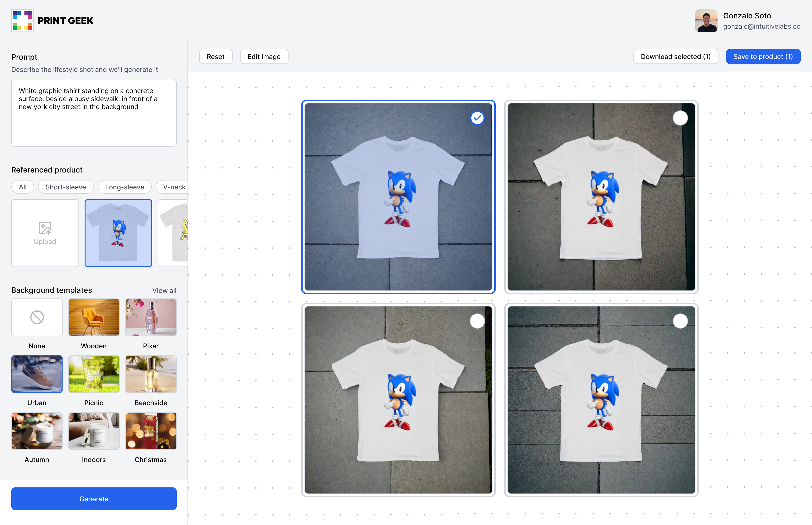Click the Upload image icon tile
This screenshot has width=812, height=525.
(45, 233)
